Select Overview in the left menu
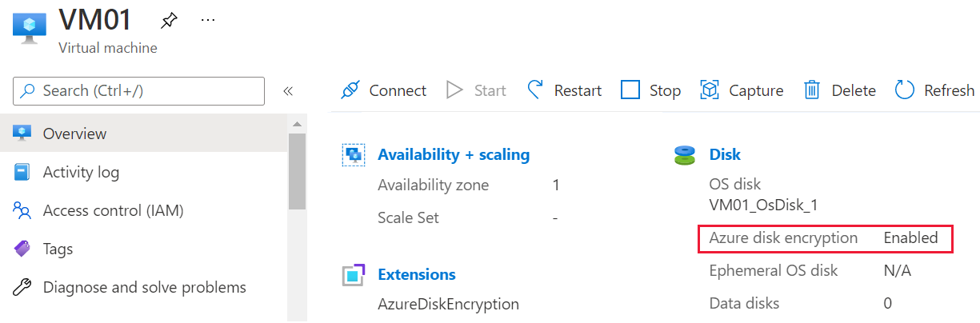 click(74, 134)
